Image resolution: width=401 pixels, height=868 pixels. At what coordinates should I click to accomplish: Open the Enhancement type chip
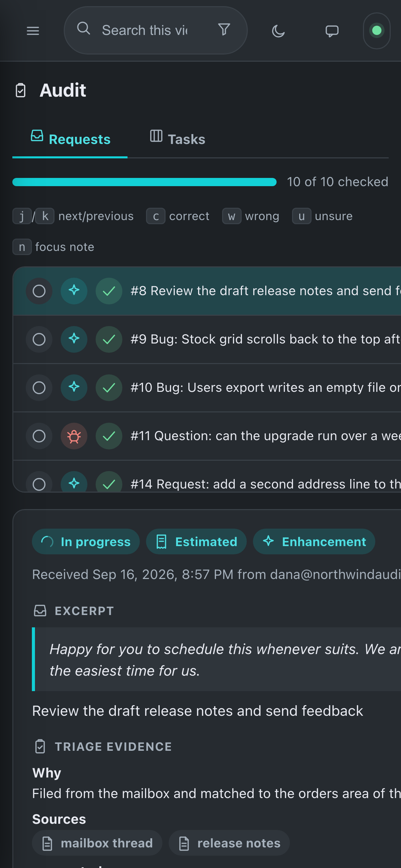pyautogui.click(x=314, y=541)
